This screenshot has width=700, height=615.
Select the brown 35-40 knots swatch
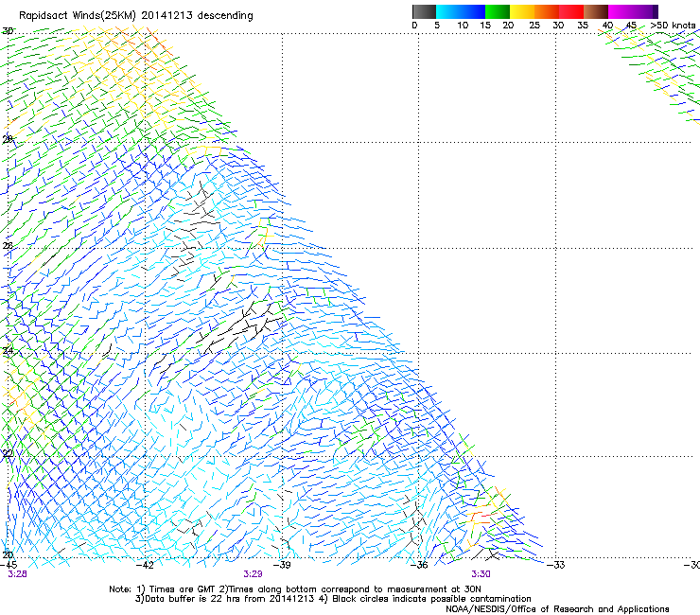(x=596, y=11)
